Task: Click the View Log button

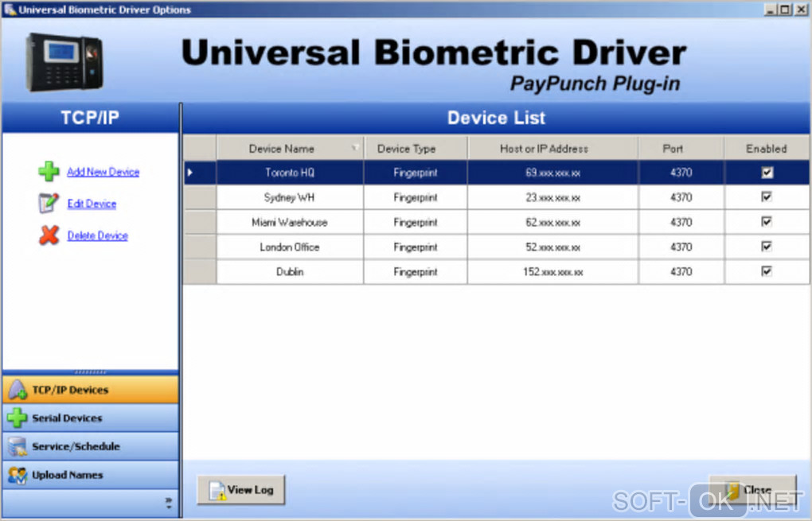Action: [241, 489]
